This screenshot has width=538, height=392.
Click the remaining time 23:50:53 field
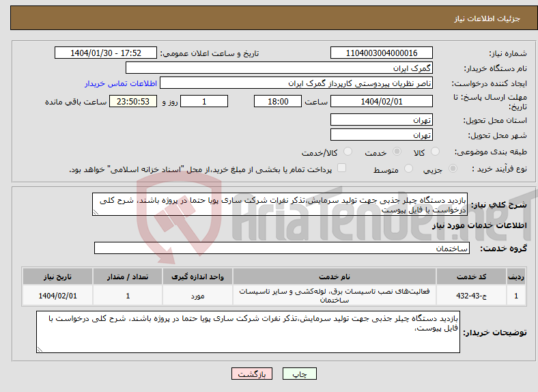tap(133, 101)
